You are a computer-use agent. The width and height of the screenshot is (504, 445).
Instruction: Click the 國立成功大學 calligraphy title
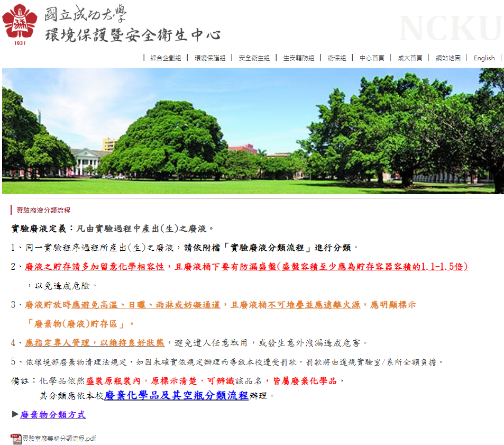pyautogui.click(x=85, y=13)
